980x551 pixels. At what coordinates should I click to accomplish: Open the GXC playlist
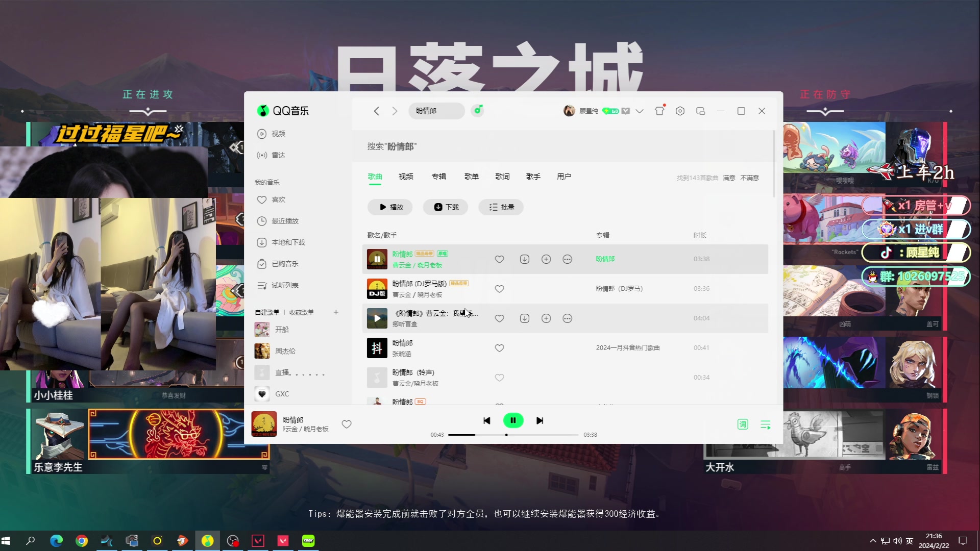coord(272,394)
